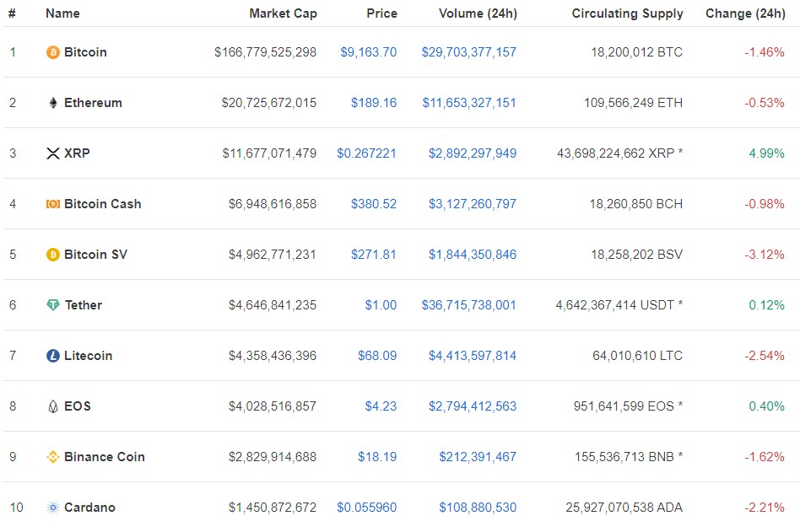Click the Cardano logo icon
The image size is (800, 532).
click(x=53, y=507)
